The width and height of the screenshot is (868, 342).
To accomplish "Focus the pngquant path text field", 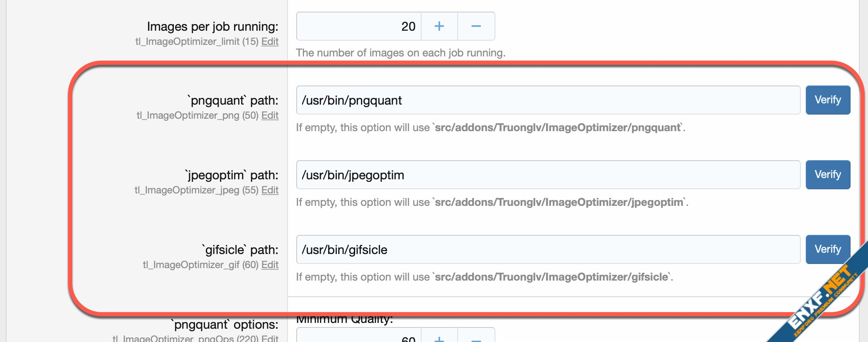I will tap(548, 100).
